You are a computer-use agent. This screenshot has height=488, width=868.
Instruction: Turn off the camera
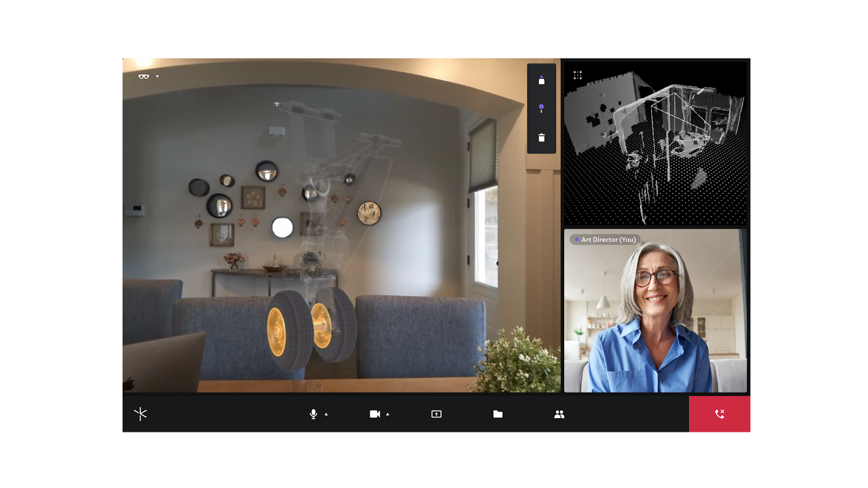tap(375, 414)
